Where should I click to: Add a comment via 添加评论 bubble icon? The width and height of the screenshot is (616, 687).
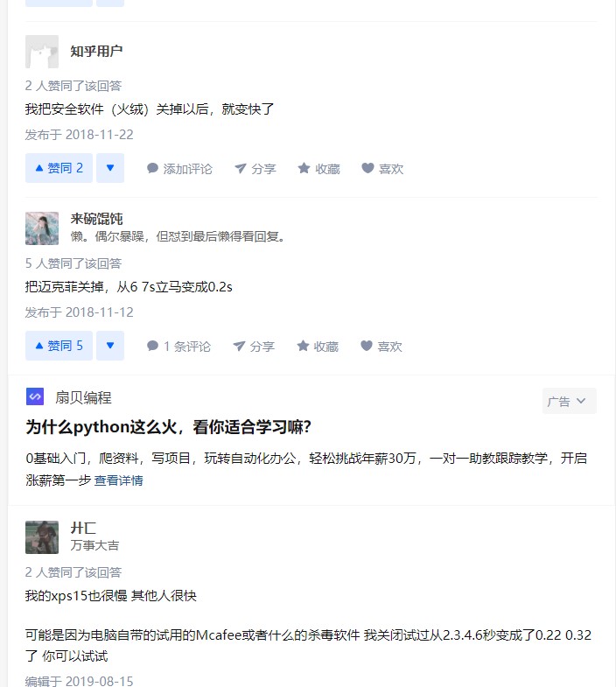[179, 168]
